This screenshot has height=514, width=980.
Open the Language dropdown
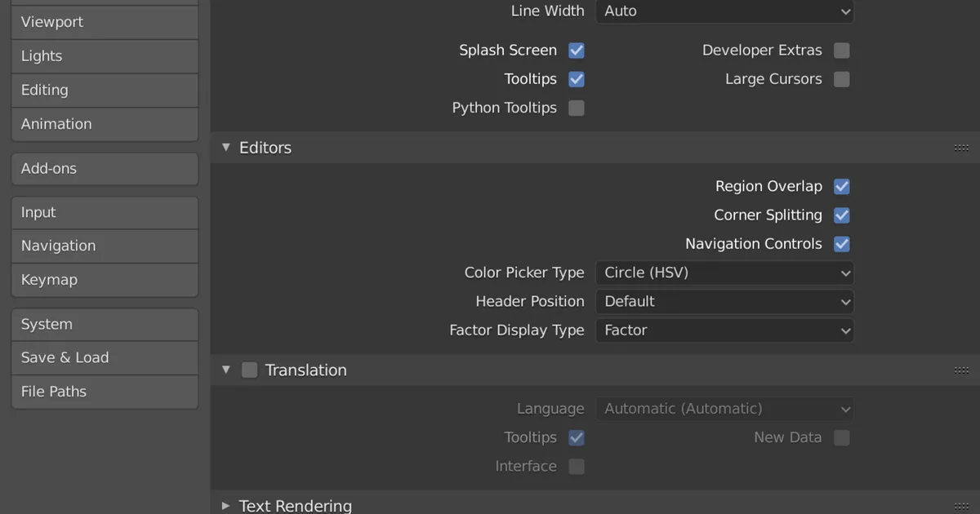724,409
